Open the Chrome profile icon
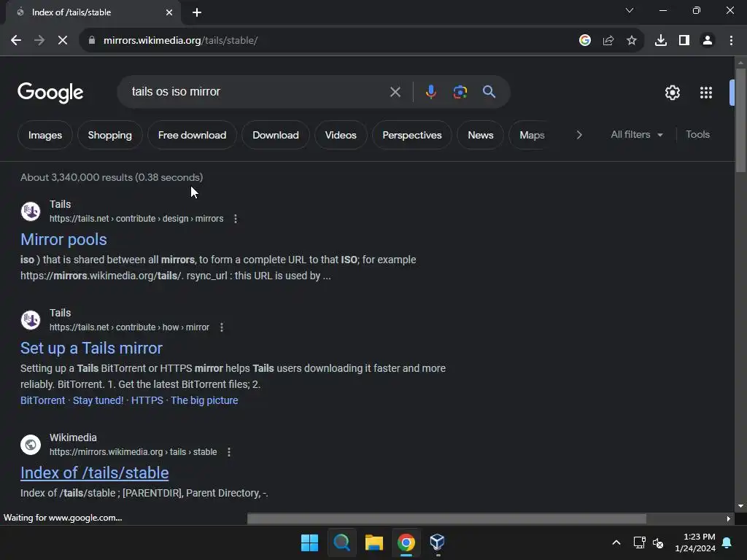Screen dimensions: 747x560 click(x=708, y=41)
